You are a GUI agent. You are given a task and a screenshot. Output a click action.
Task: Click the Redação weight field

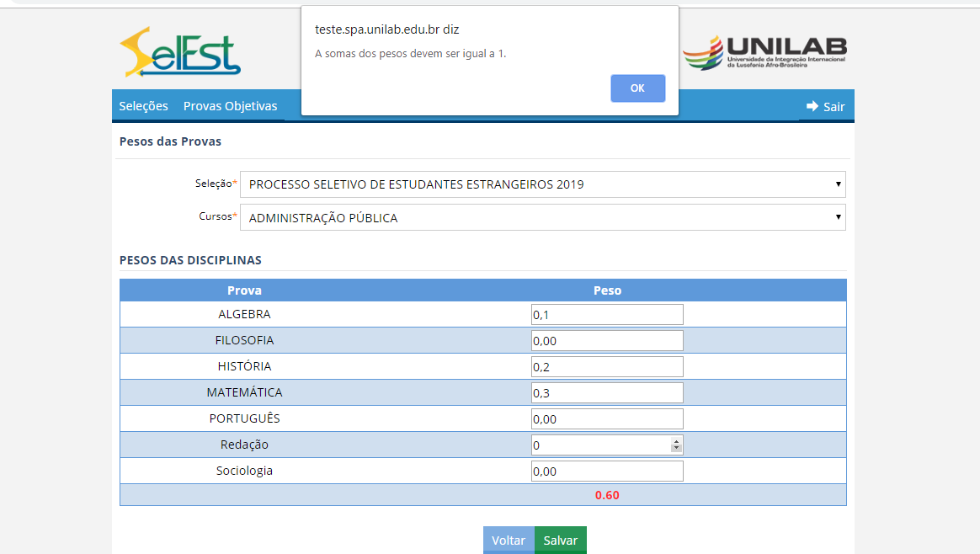pos(599,445)
